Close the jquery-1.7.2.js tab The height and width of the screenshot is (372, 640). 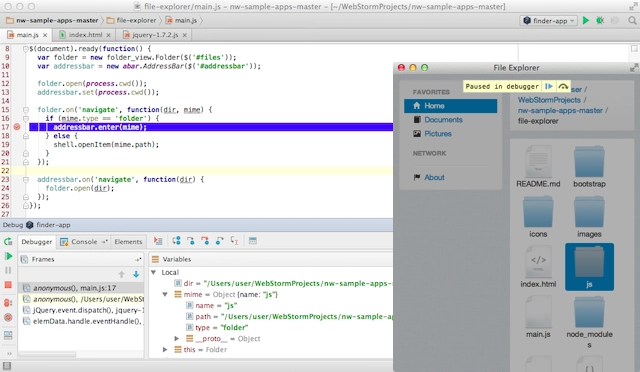pos(184,35)
